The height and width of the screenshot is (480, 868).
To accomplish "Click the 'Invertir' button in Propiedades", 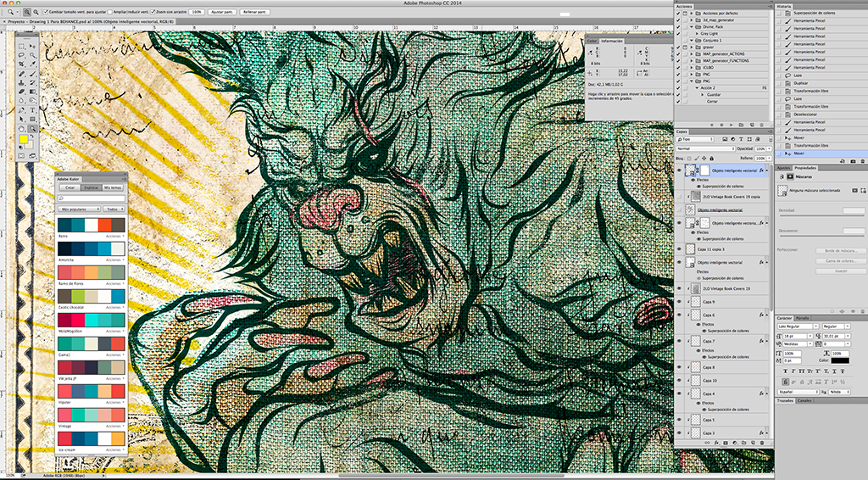I will coord(841,271).
